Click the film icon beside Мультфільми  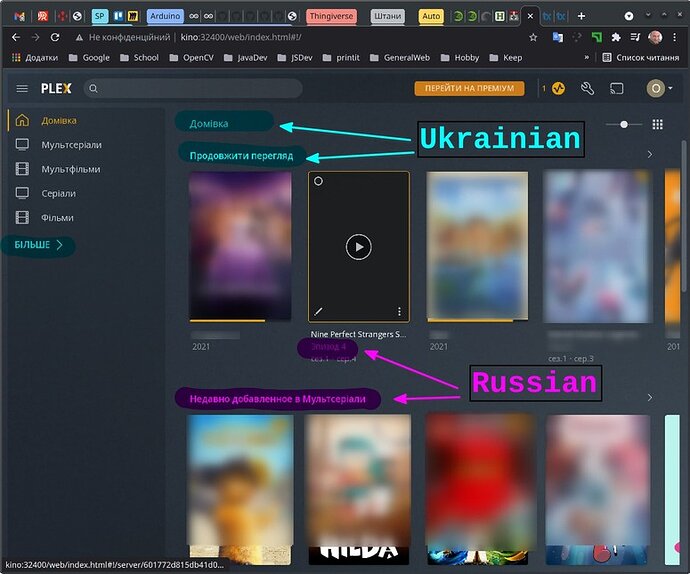point(22,169)
